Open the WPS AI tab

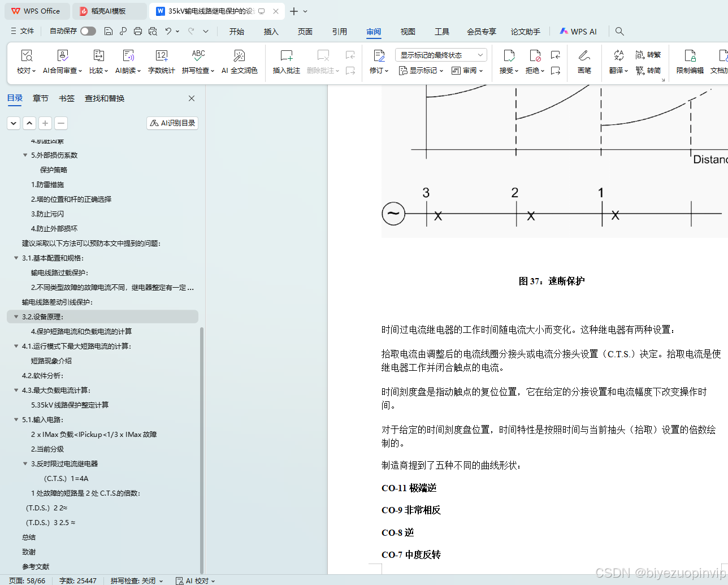pyautogui.click(x=578, y=32)
